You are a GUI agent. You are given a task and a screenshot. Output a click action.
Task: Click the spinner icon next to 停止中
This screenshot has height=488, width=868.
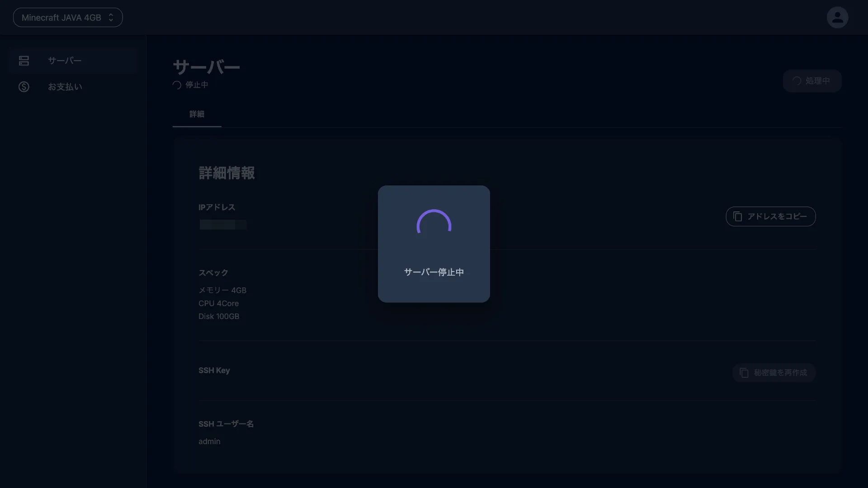(177, 85)
